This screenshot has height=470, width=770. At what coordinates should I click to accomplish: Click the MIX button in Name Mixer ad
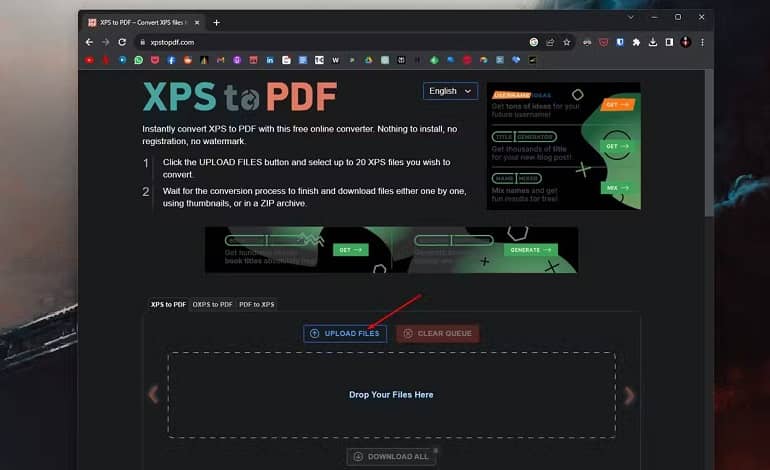(617, 188)
